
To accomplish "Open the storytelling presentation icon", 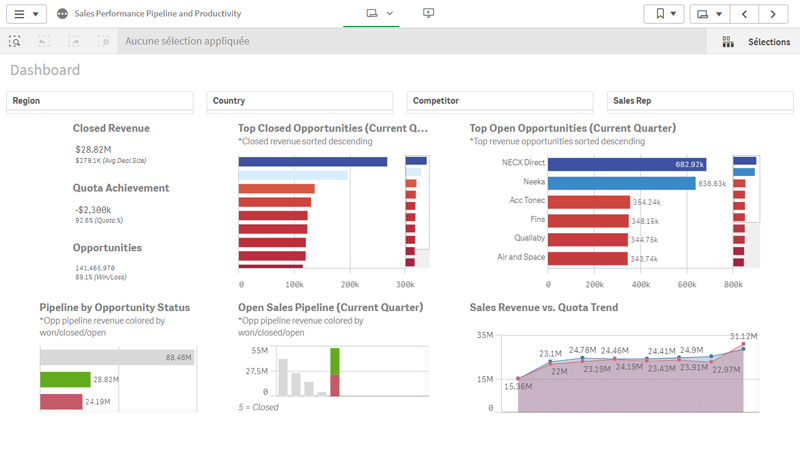I will click(x=429, y=13).
